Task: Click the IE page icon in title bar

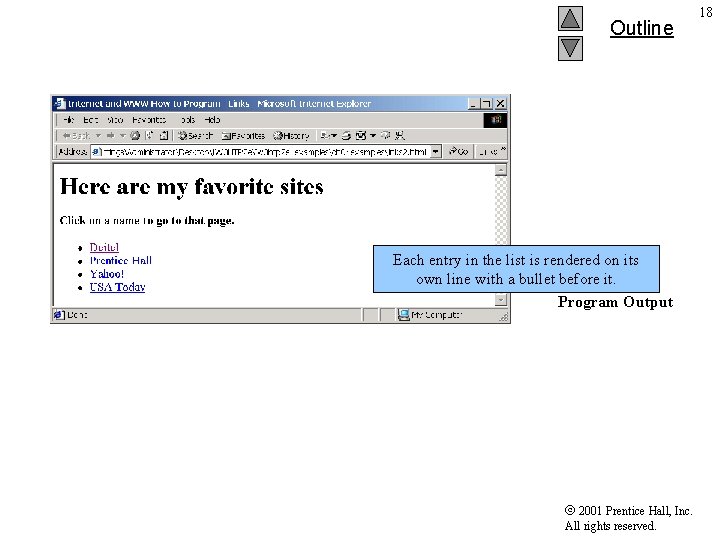Action: coord(60,104)
